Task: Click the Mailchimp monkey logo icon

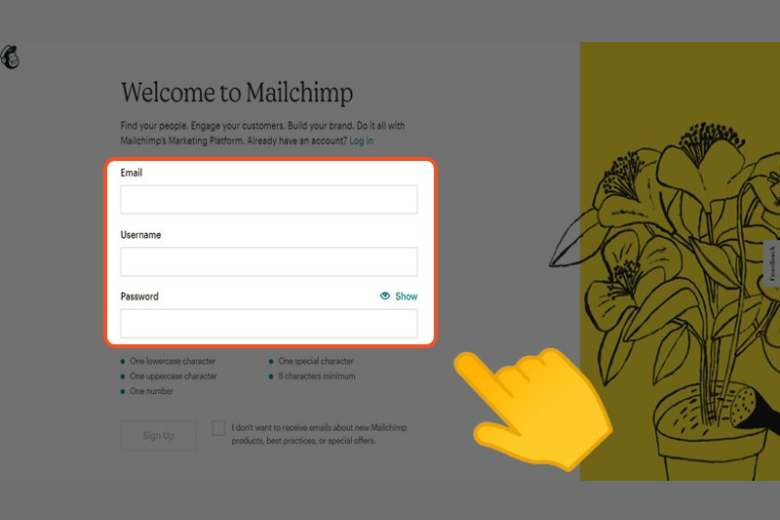Action: click(x=10, y=57)
